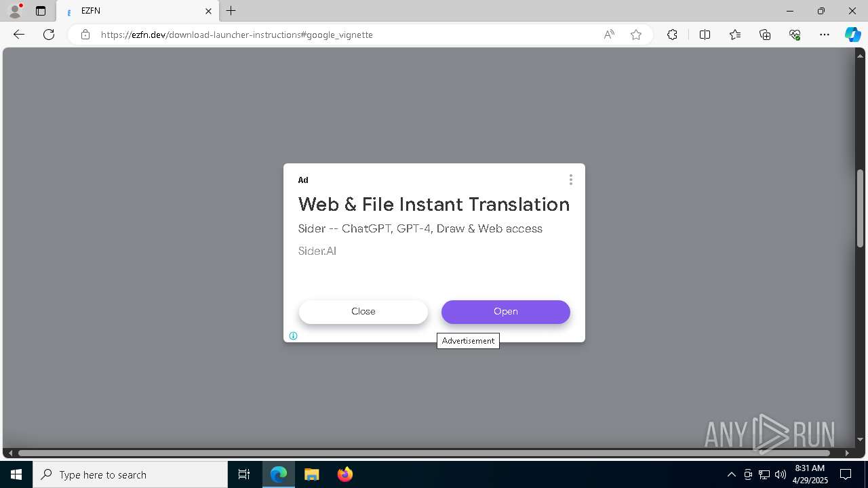Click the vertical scrollbar thumb
This screenshot has width=868, height=488.
860,208
